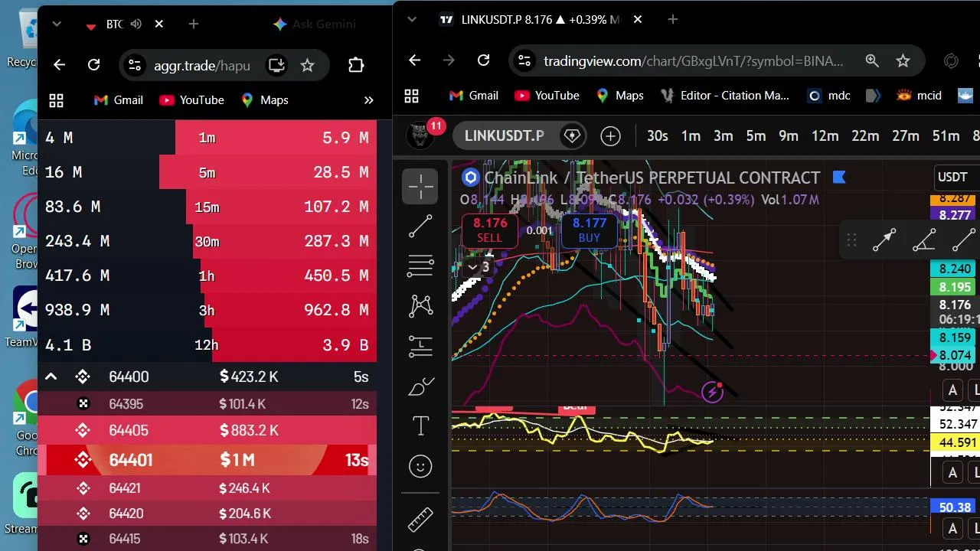The width and height of the screenshot is (980, 551).
Task: Select the trend line tool in left toolbar
Action: (x=420, y=226)
